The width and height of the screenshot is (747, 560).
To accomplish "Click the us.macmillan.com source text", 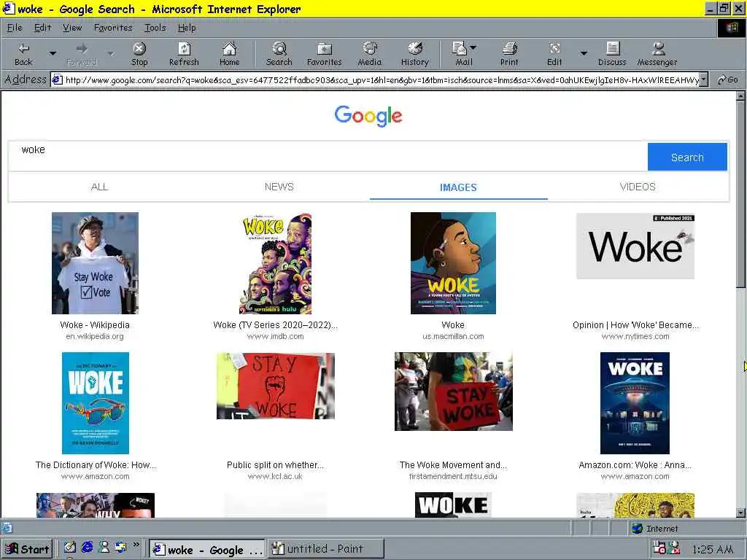I will tap(453, 336).
